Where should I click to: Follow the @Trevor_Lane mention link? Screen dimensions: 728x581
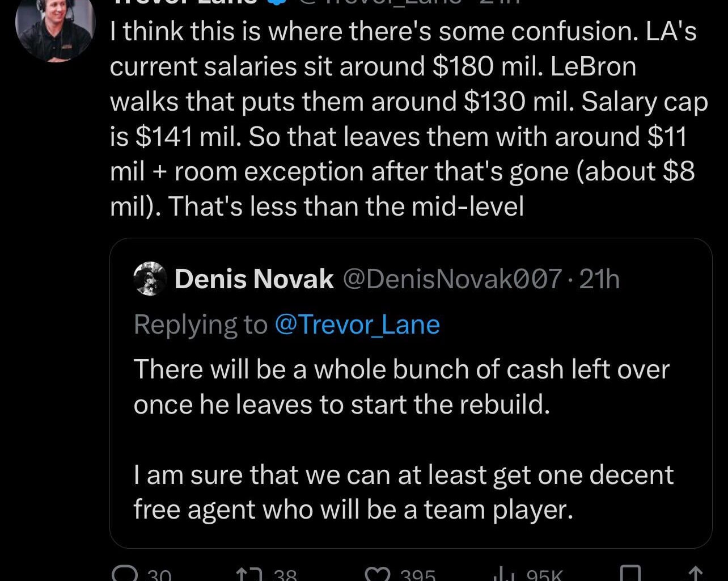click(x=358, y=324)
